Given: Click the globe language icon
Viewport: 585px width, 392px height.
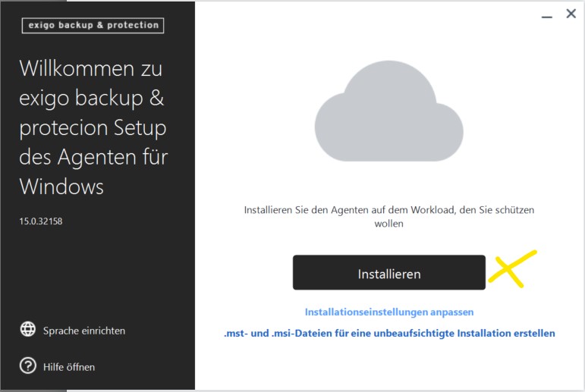Looking at the screenshot, I should tap(29, 330).
